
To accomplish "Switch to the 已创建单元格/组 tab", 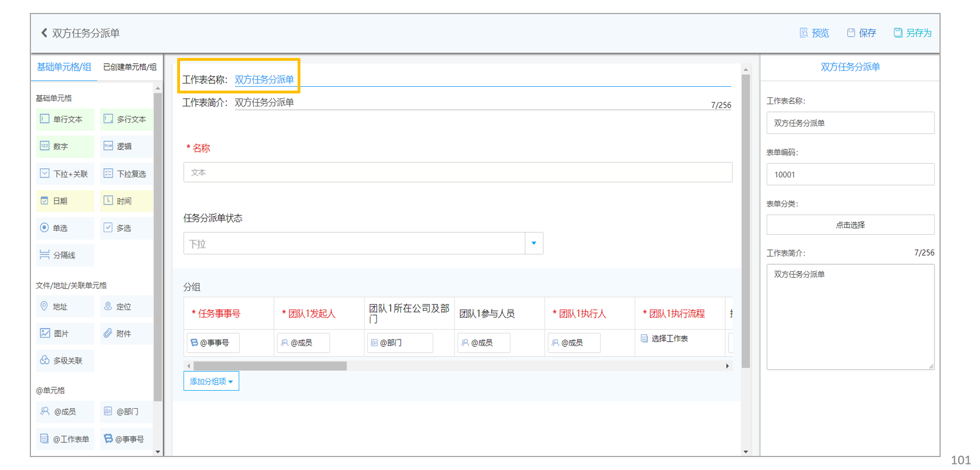I will point(130,67).
